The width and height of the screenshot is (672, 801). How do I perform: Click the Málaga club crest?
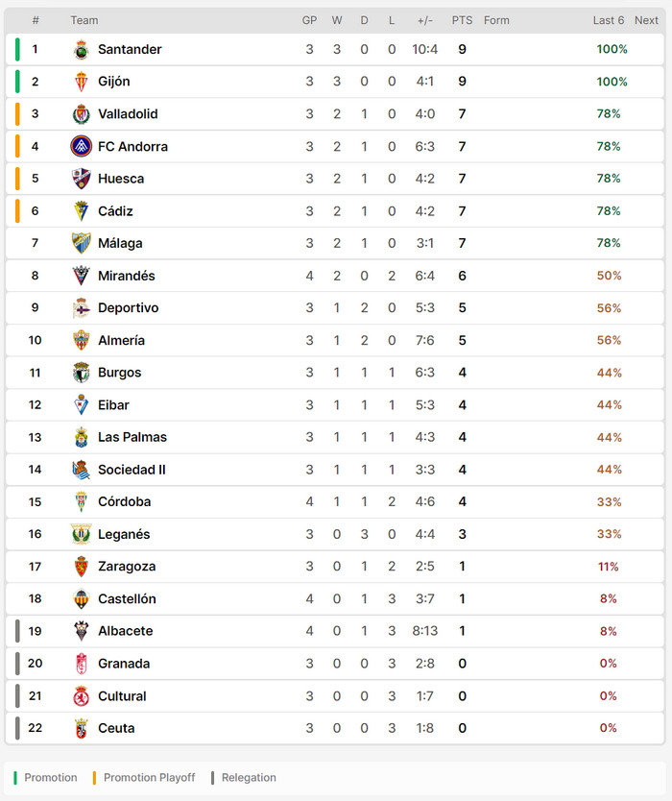(x=81, y=243)
